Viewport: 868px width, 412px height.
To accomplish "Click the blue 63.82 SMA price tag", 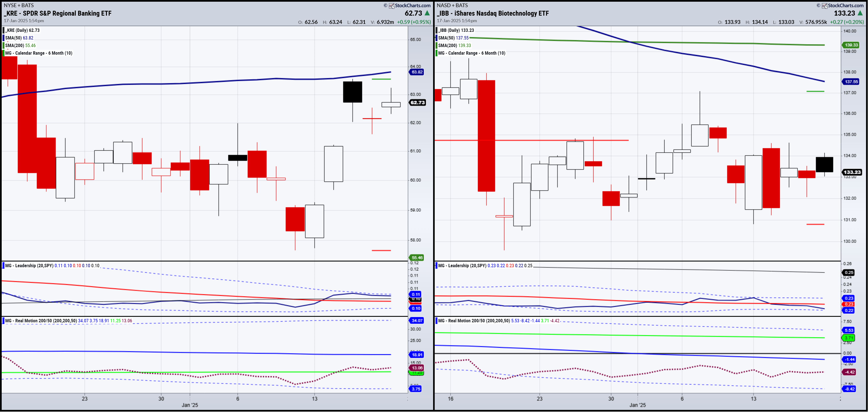I will point(416,72).
